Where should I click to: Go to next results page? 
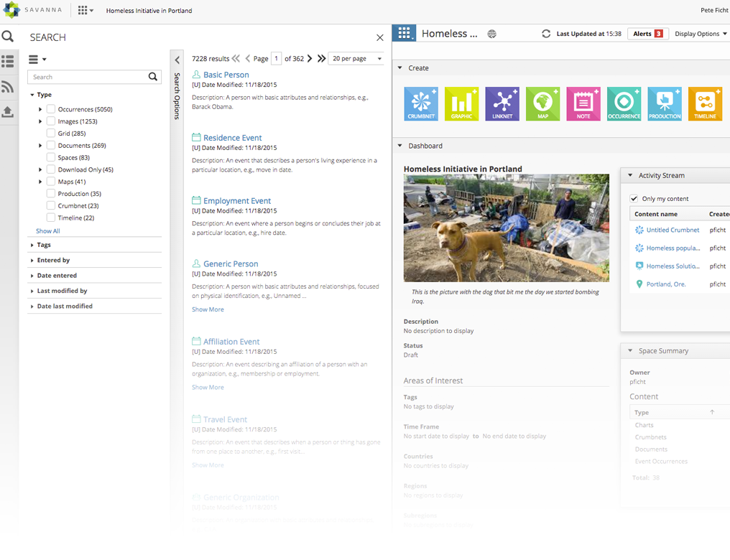point(310,58)
